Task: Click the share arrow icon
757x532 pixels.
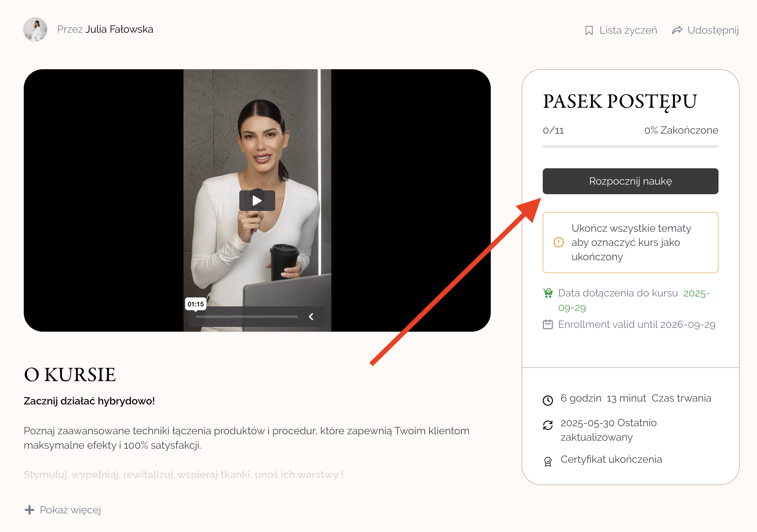Action: coord(677,30)
